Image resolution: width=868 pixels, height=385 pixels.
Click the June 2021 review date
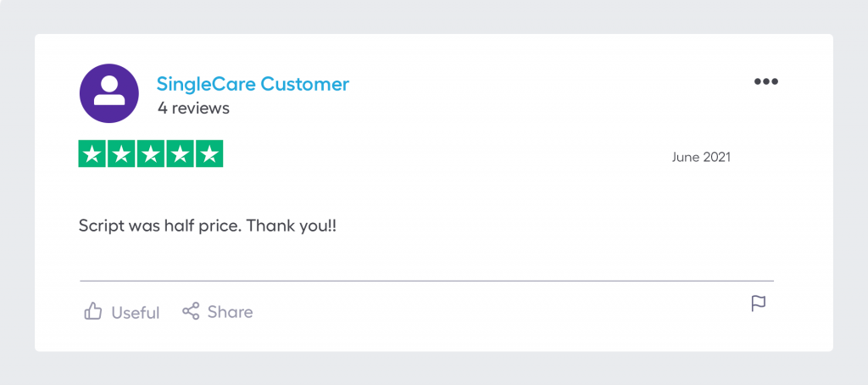pos(701,157)
